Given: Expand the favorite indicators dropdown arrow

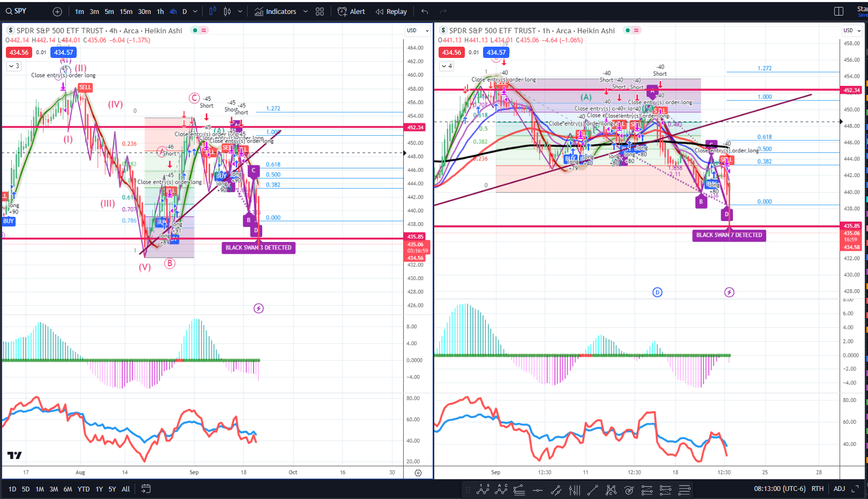Looking at the screenshot, I should [x=306, y=11].
